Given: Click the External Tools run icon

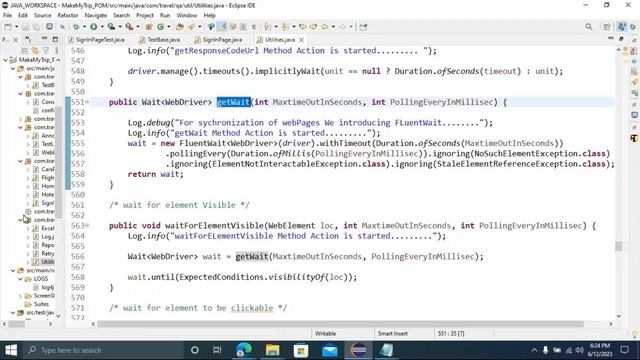Looking at the screenshot, I should tap(129, 27).
